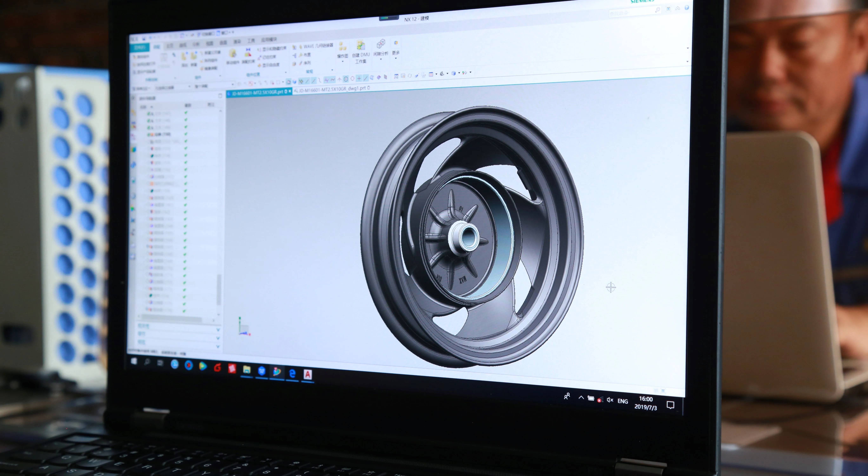Open the Clearance Analysis tool

[381, 44]
